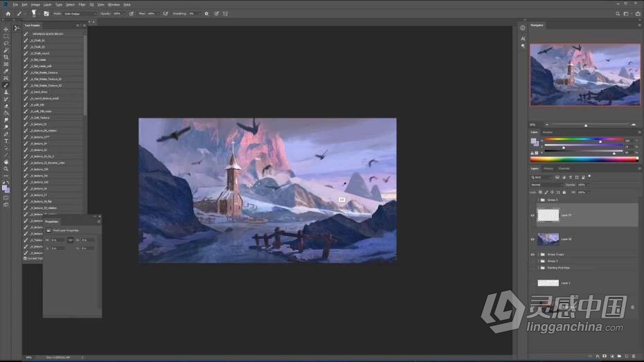This screenshot has height=362, width=644.
Task: Expand Group 3 copy folder
Action: [539, 255]
